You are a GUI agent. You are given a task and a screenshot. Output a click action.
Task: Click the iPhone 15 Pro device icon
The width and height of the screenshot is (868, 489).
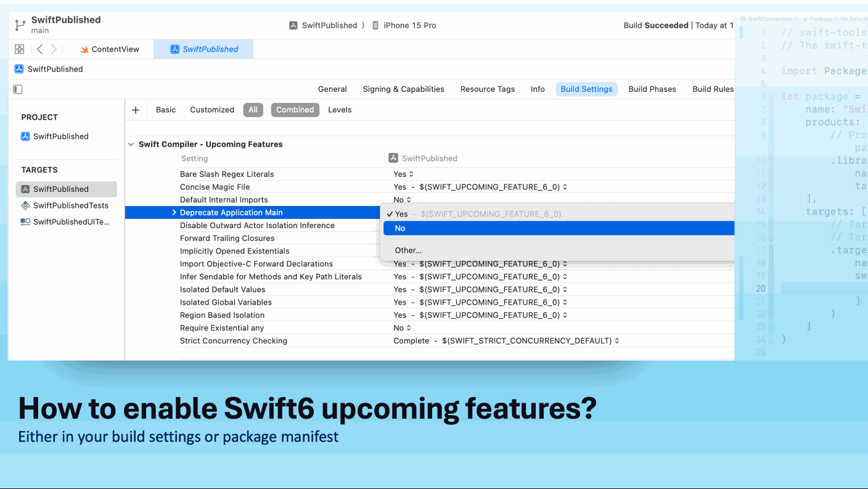click(x=375, y=25)
